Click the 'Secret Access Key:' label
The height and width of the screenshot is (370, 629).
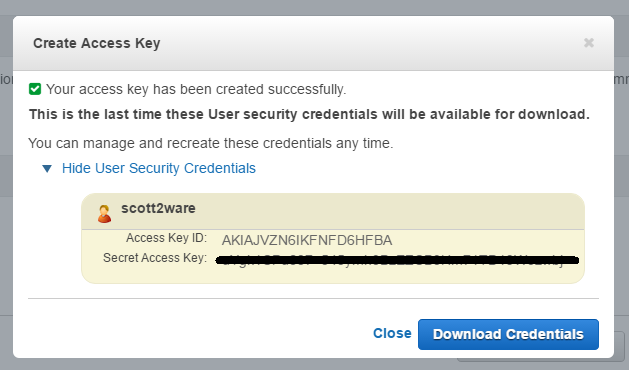point(155,258)
